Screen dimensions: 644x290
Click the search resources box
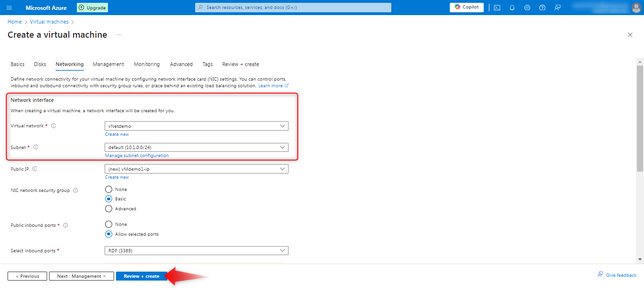pos(293,8)
